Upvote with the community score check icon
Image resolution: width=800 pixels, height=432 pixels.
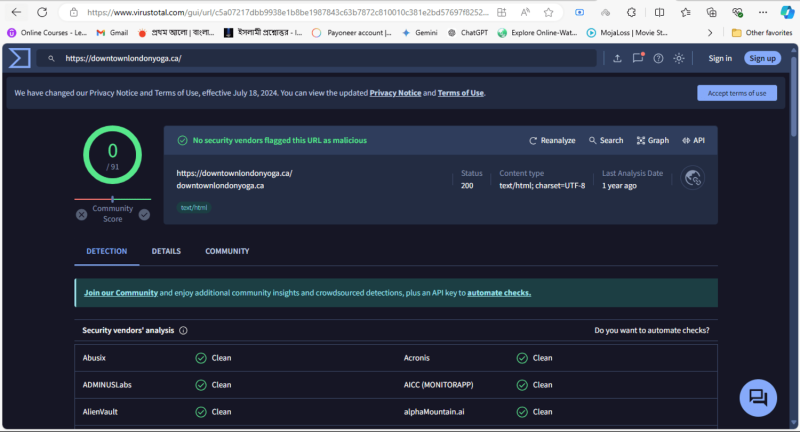pyautogui.click(x=144, y=214)
